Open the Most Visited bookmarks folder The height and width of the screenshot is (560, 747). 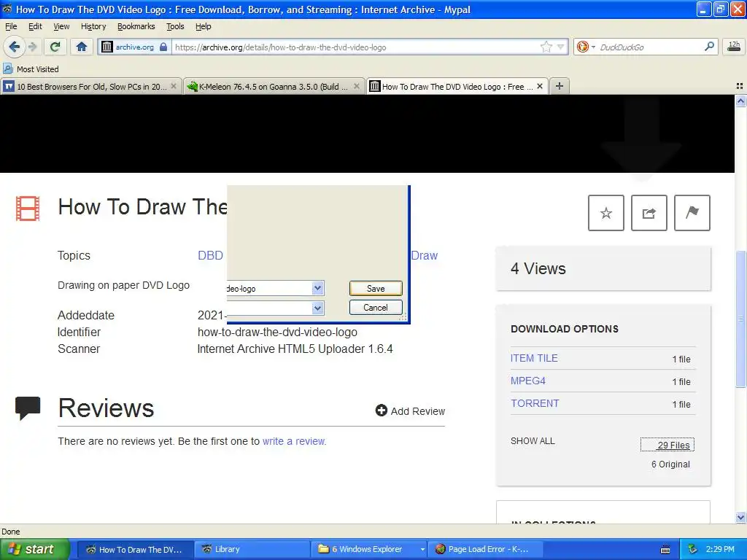[x=31, y=69]
